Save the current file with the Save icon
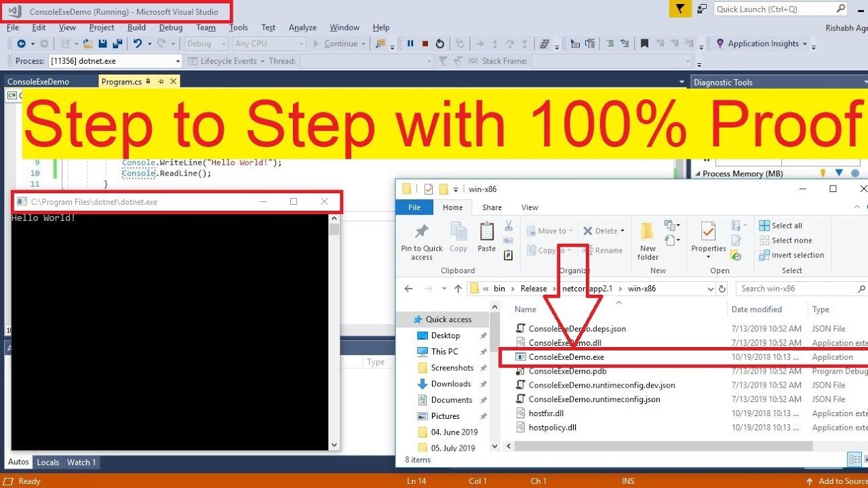 (x=102, y=43)
